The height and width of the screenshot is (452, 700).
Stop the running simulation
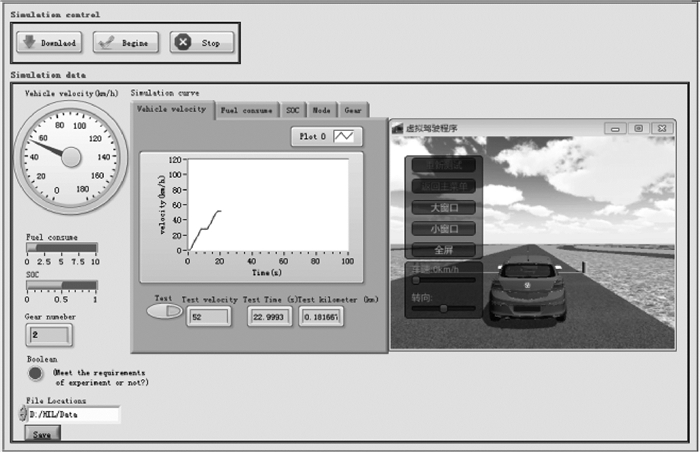pos(203,43)
